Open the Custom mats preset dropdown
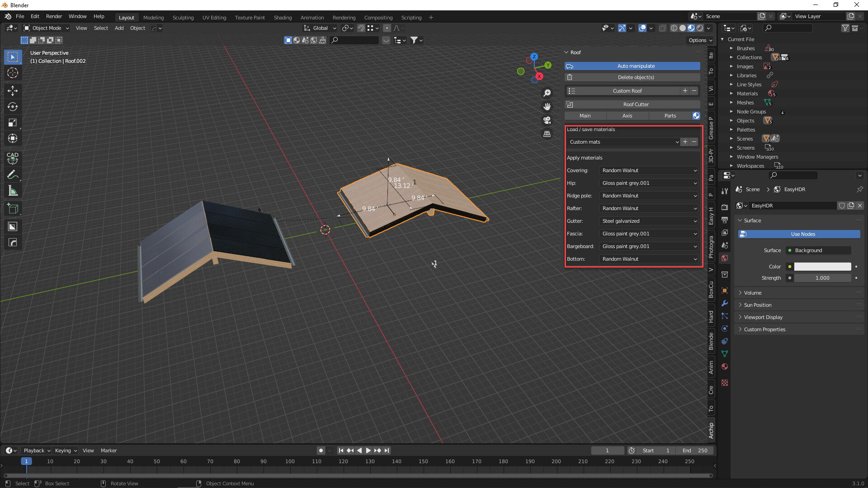868x488 pixels. [x=623, y=142]
